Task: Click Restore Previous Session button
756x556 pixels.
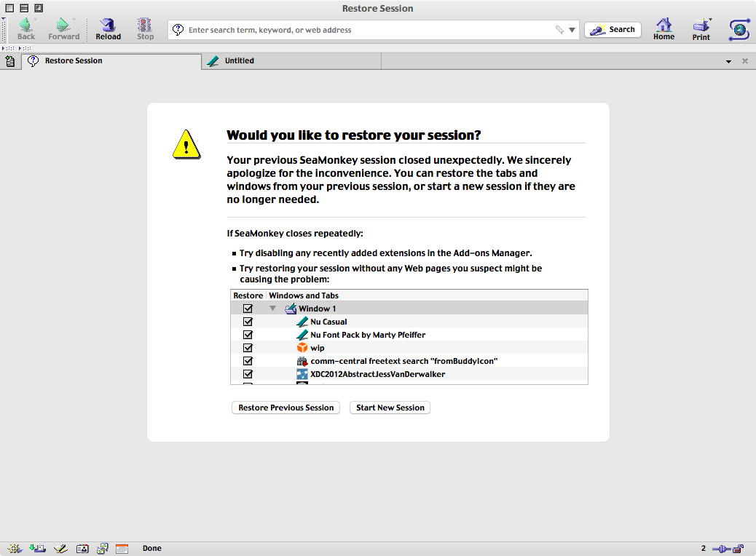Action: 286,408
